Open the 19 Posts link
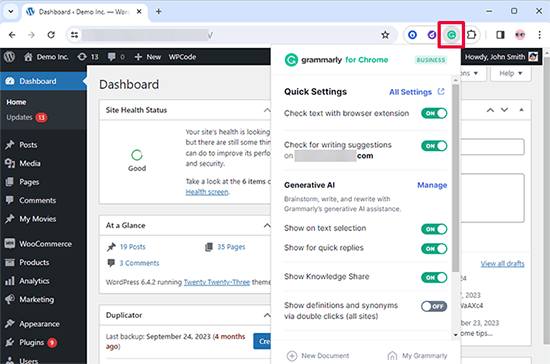This screenshot has height=364, width=550. click(x=132, y=247)
